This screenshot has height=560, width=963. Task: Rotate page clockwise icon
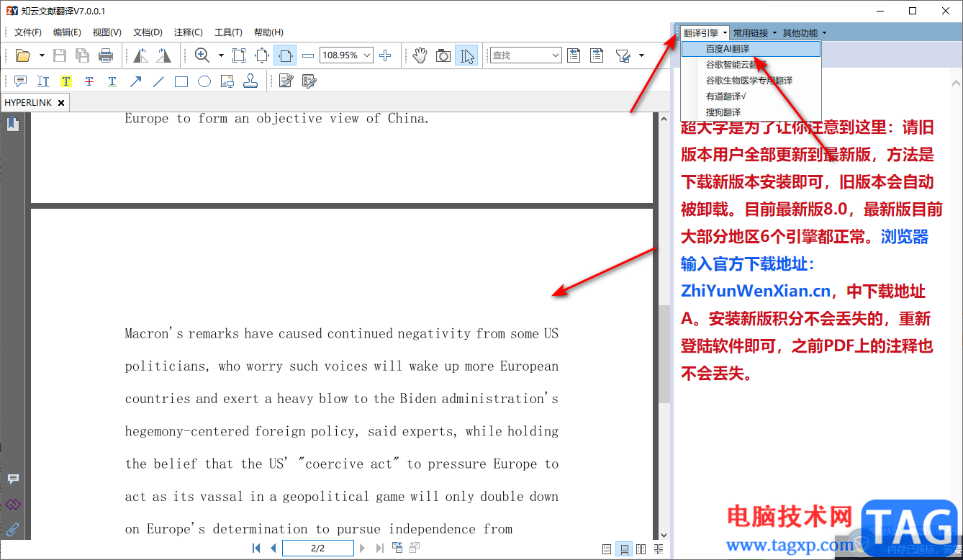coord(164,55)
